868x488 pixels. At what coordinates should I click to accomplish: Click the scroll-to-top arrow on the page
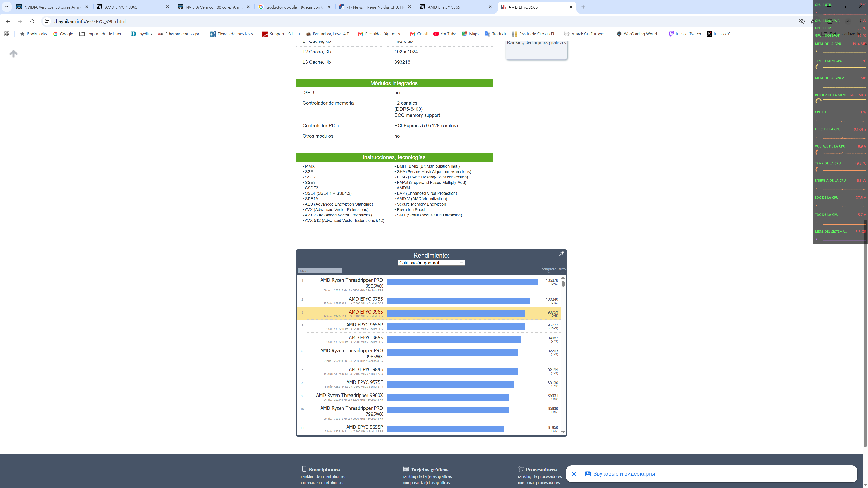(14, 54)
